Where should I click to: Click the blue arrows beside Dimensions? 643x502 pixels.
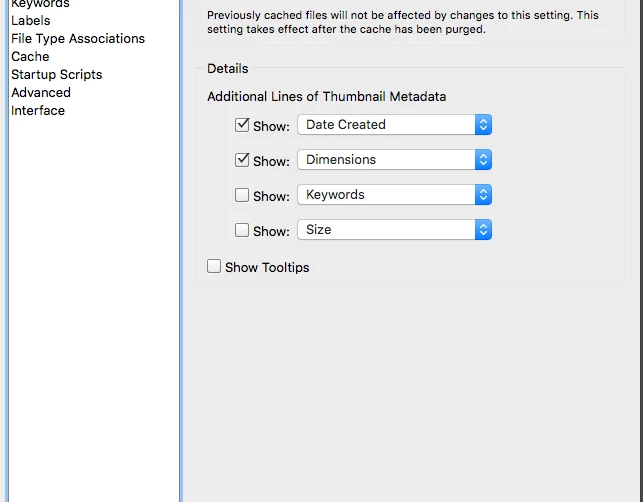(x=484, y=160)
